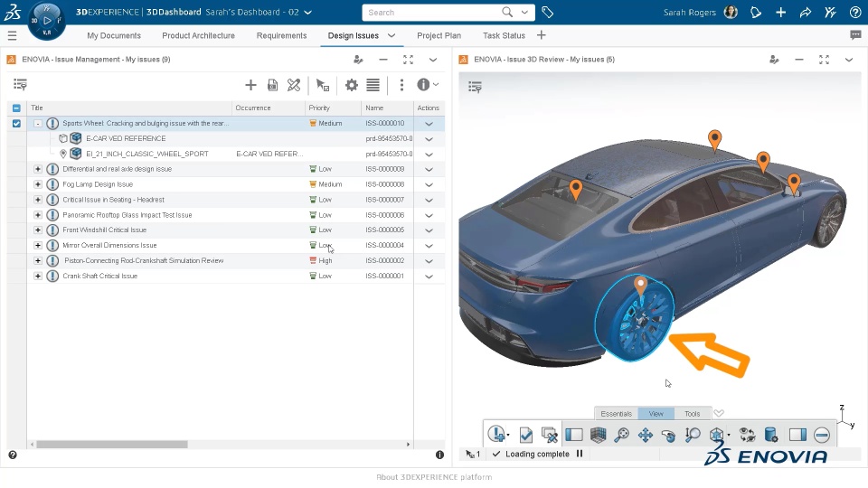Click the 3DEXPERIENCE compass icon
The image size is (868, 488).
click(x=46, y=20)
